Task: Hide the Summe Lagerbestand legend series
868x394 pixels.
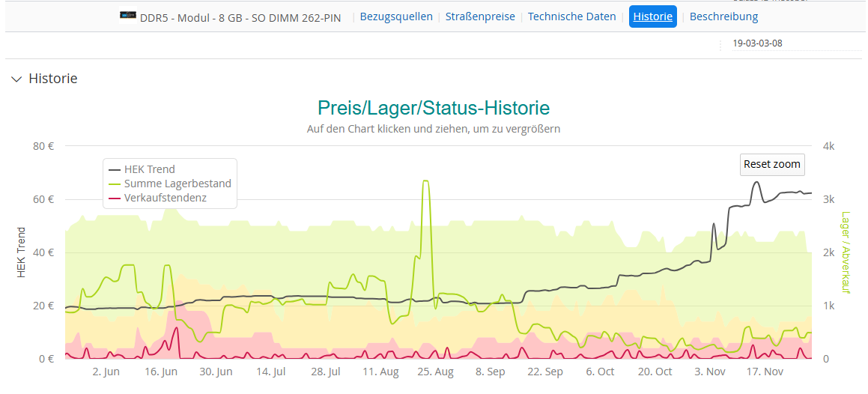Action: pyautogui.click(x=177, y=184)
